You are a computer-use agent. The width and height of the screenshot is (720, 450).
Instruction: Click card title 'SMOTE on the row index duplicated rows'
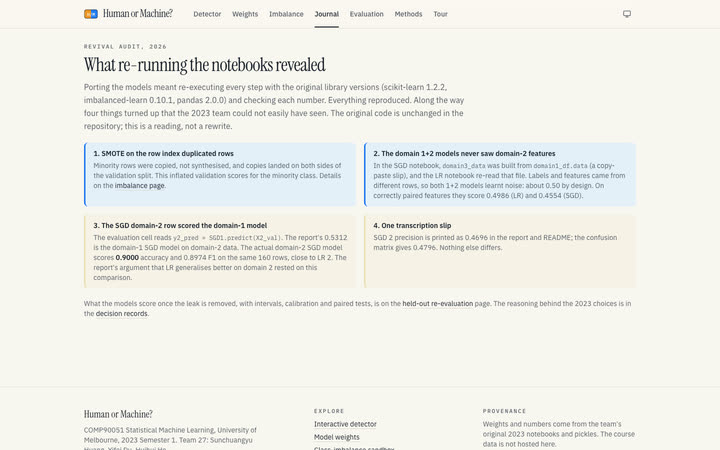point(163,153)
